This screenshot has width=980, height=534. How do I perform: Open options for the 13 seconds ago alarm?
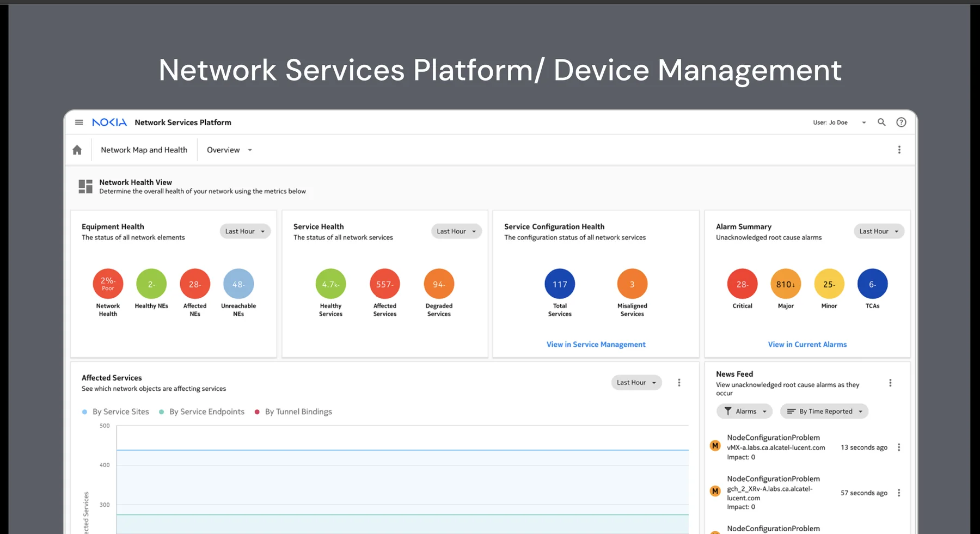(x=899, y=447)
